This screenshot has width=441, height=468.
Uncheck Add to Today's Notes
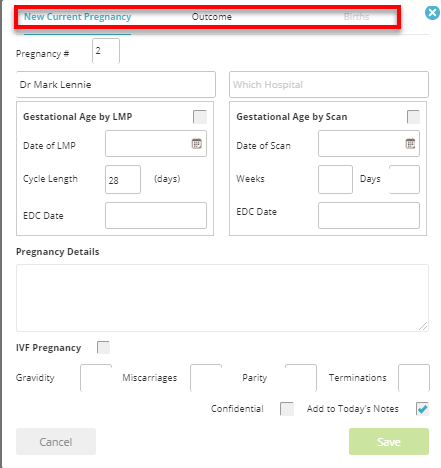click(x=422, y=409)
